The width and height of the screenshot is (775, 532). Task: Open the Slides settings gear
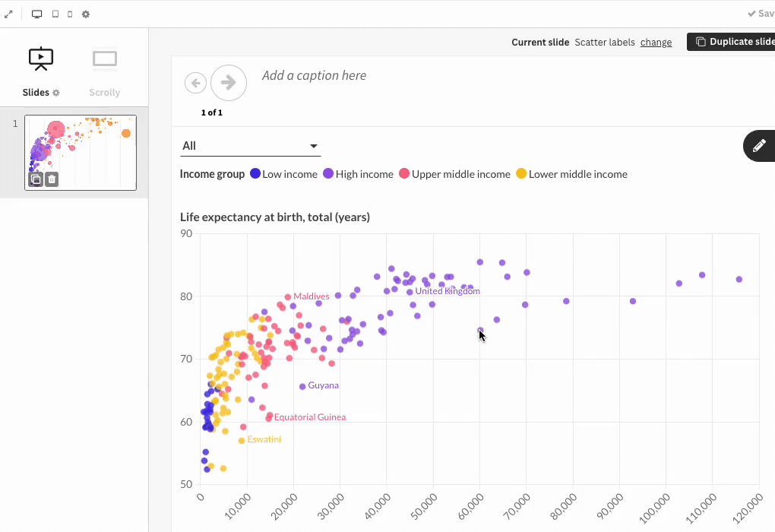pos(56,93)
